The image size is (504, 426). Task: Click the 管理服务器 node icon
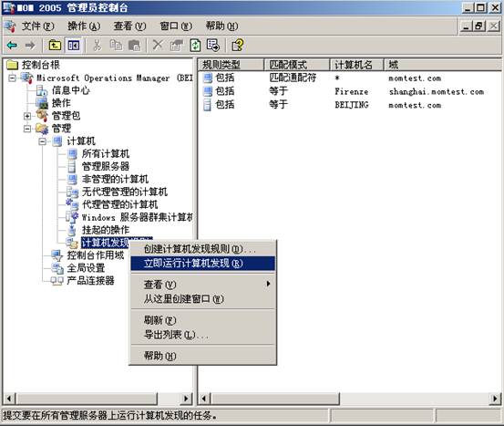point(72,166)
